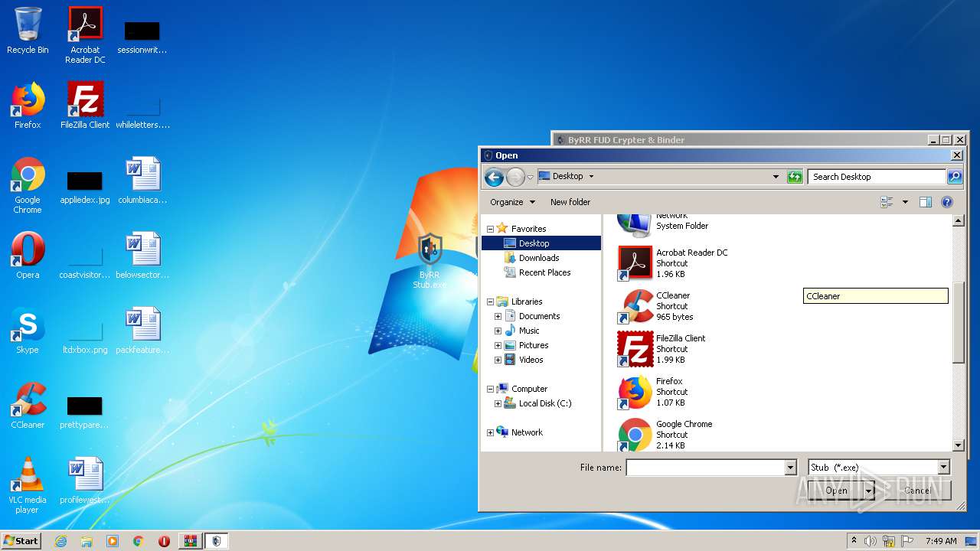The width and height of the screenshot is (980, 551).
Task: Click the volume icon in system tray
Action: [871, 541]
